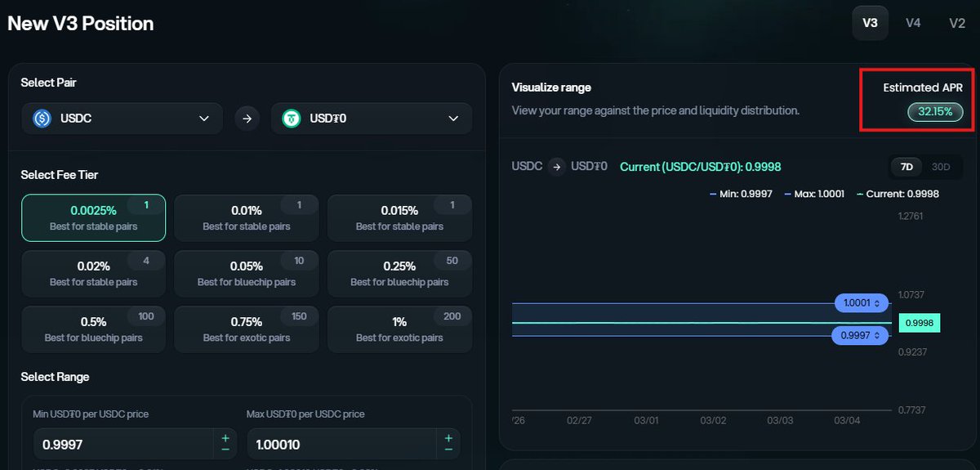980x470 pixels.
Task: Click the 1.2761 price axis label
Action: click(910, 217)
